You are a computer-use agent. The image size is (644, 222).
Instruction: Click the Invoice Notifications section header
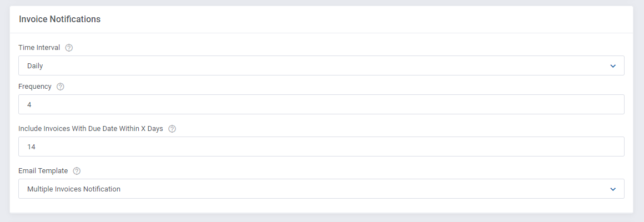click(59, 19)
